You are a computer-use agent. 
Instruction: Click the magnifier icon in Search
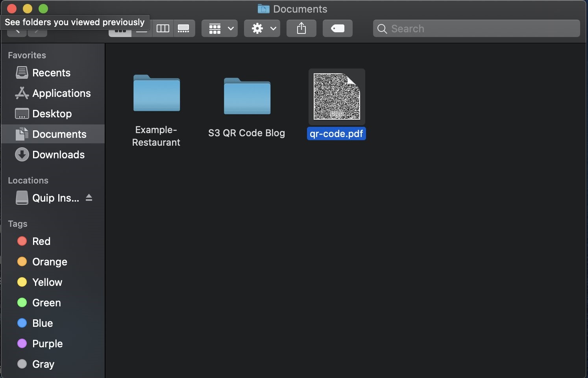pyautogui.click(x=382, y=29)
